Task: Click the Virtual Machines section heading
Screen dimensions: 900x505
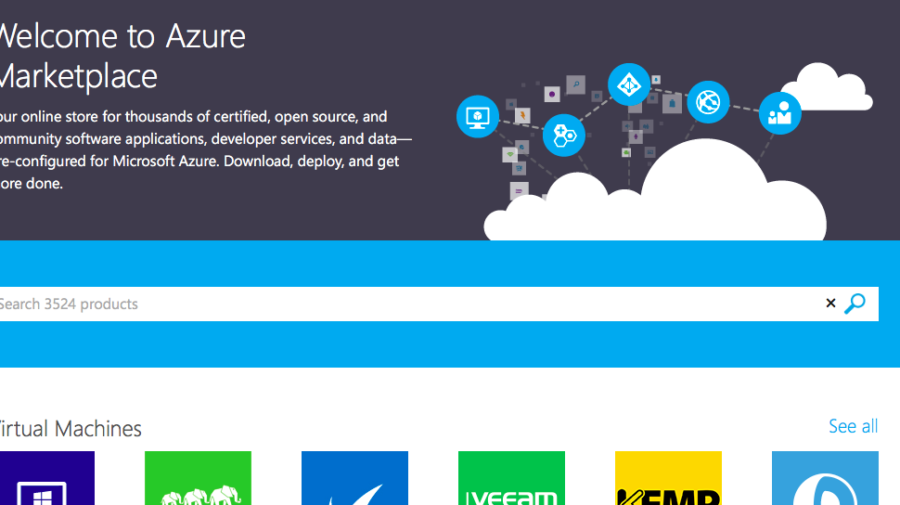Action: click(70, 429)
